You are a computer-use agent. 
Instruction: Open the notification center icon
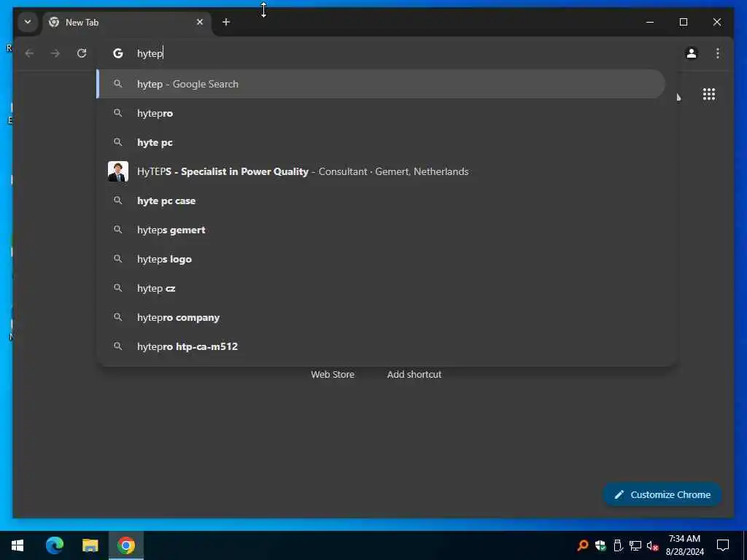click(x=723, y=545)
